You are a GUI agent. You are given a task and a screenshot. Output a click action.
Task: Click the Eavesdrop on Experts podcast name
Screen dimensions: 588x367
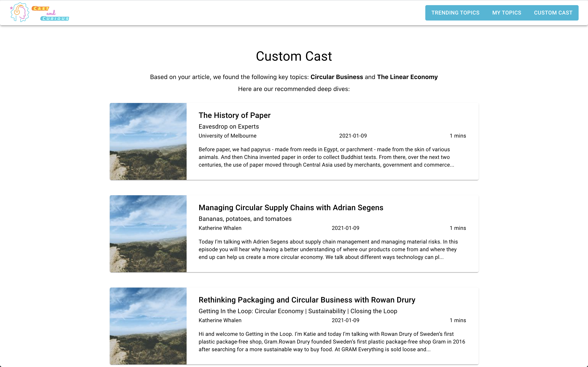coord(228,126)
